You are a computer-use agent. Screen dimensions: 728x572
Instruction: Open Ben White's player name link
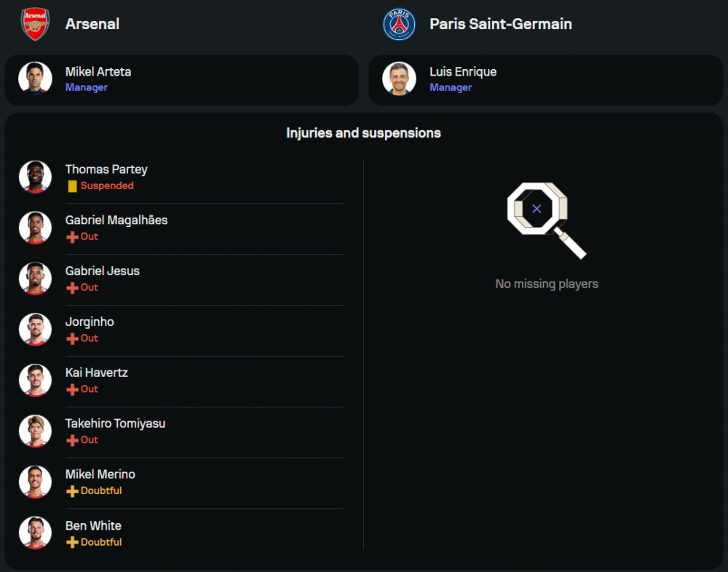93,525
